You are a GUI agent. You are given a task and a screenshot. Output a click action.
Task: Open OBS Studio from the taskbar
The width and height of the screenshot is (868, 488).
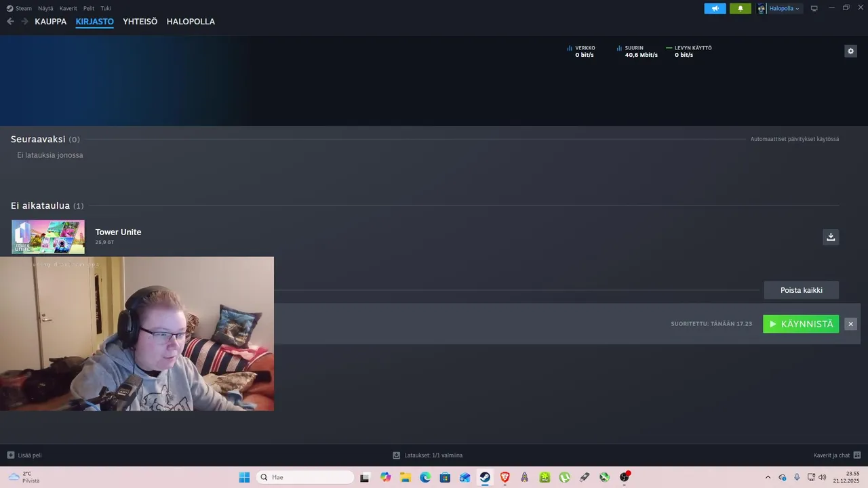[625, 477]
